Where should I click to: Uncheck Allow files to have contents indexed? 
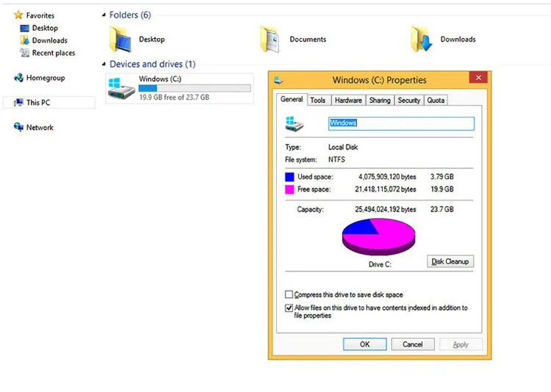[289, 308]
